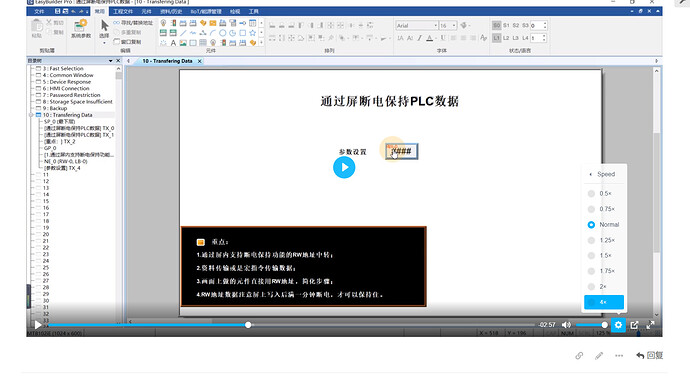Insert a line object from toolbar

coord(183,33)
